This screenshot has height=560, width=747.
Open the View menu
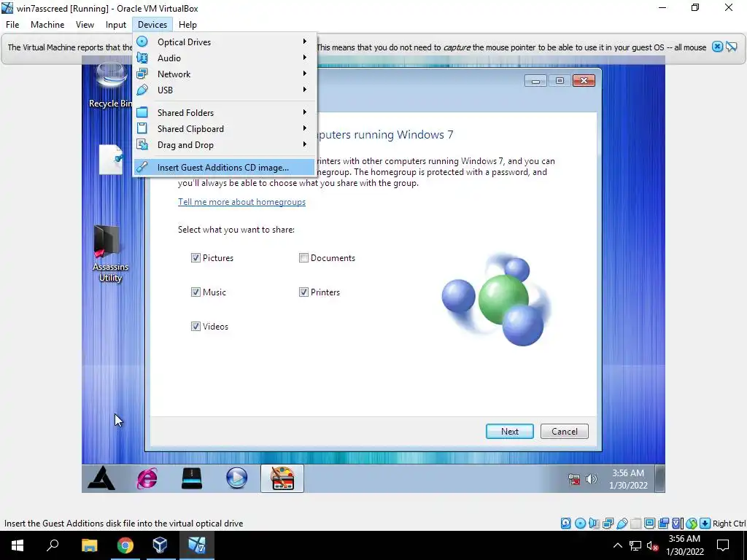point(85,25)
